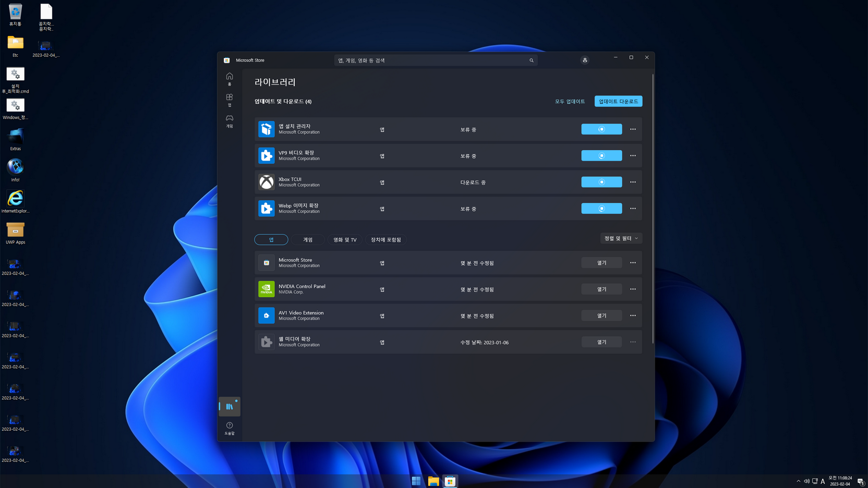The height and width of the screenshot is (488, 868).
Task: Open the notification center icon
Action: 861,481
